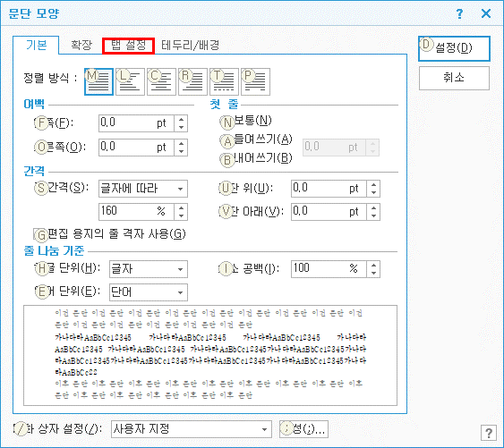Toggle 편집 용지의 줄 격자 사용(G) checkbox
Viewport: 504px width, 448px height.
[x=109, y=234]
